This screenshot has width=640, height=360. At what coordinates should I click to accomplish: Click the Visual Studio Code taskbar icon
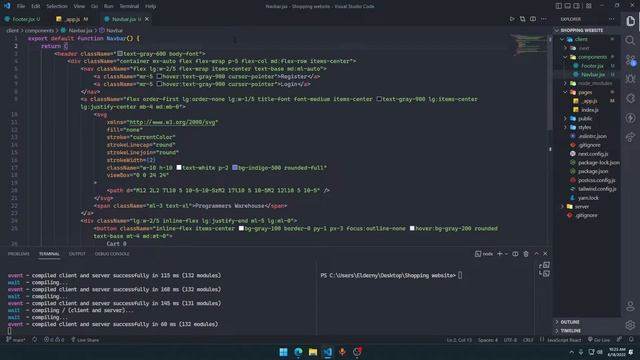(328, 352)
